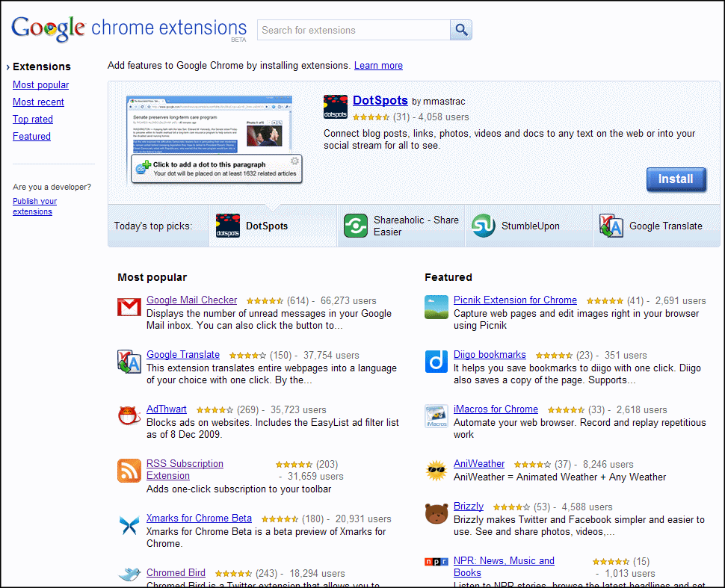Click the Featured section heading
Image resolution: width=725 pixels, height=588 pixels.
(x=448, y=277)
